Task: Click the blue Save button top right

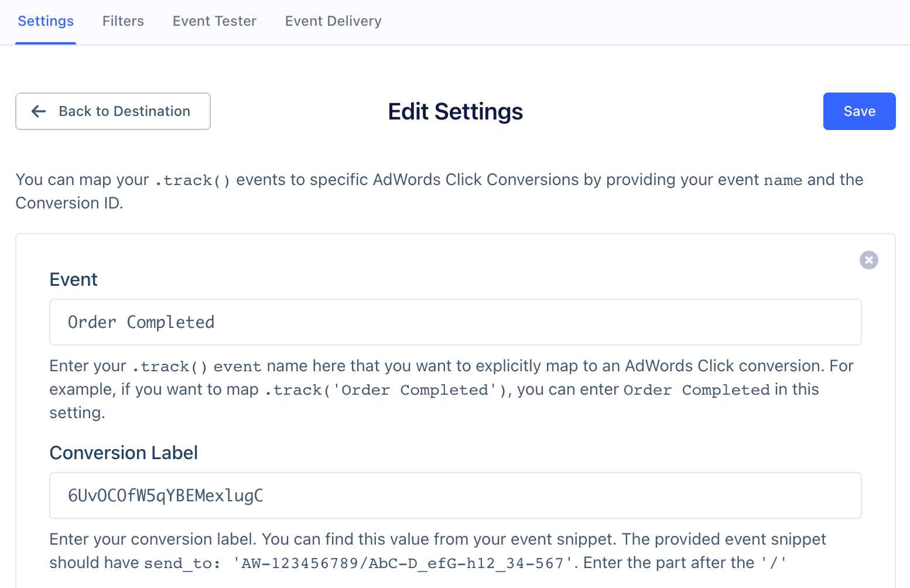Action: 859,111
